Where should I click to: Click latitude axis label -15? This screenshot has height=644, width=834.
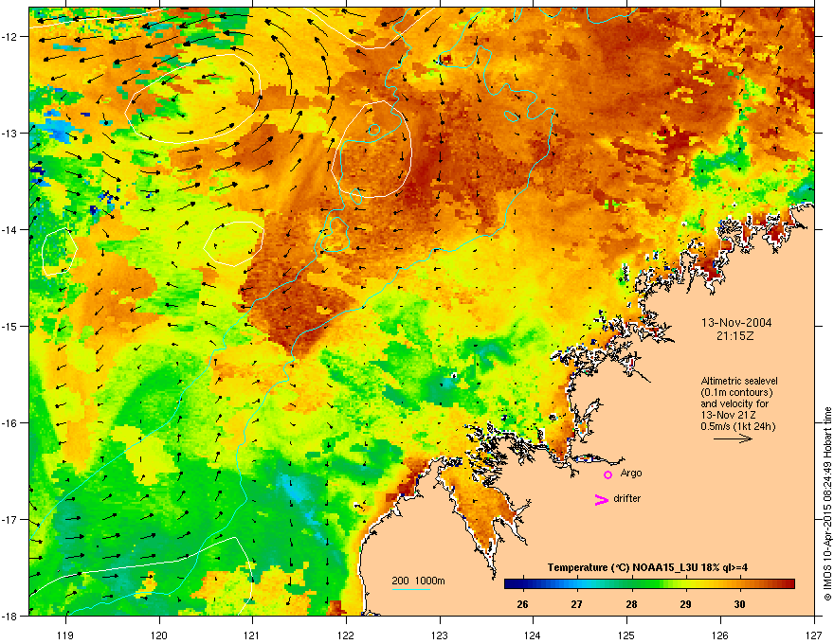click(9, 326)
